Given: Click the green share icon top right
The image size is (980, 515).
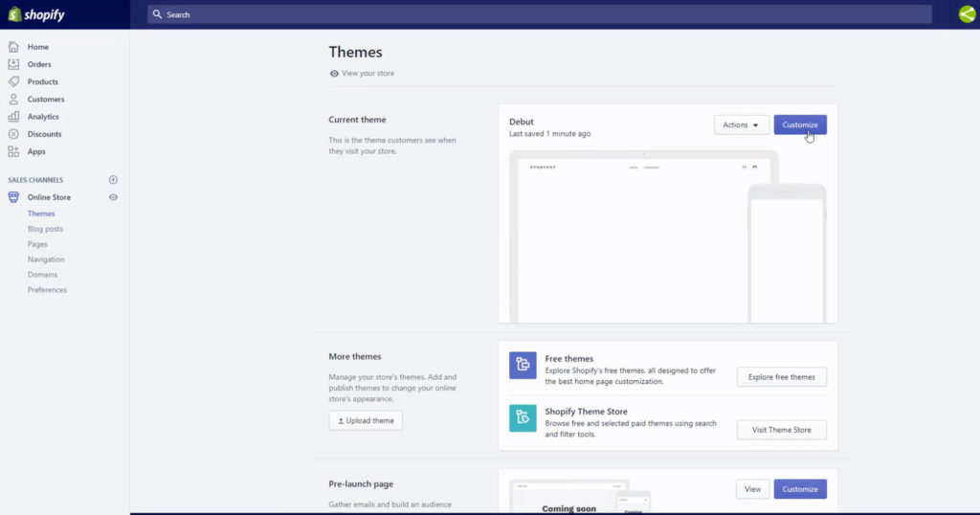Looking at the screenshot, I should coord(967,13).
